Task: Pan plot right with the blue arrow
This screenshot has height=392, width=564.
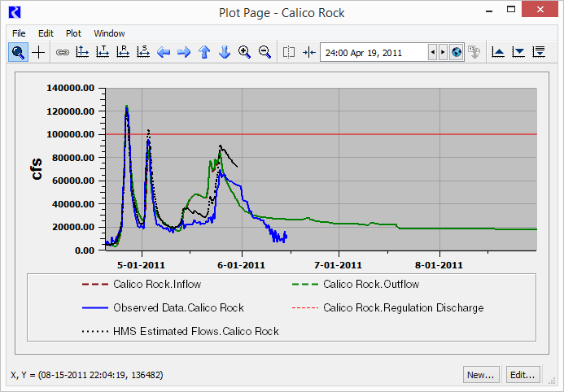Action: (184, 53)
